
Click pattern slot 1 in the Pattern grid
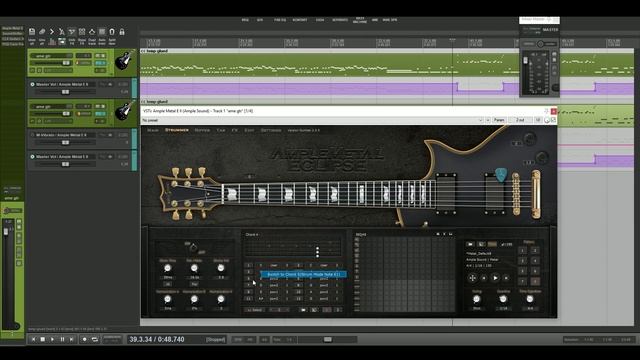[522, 251]
